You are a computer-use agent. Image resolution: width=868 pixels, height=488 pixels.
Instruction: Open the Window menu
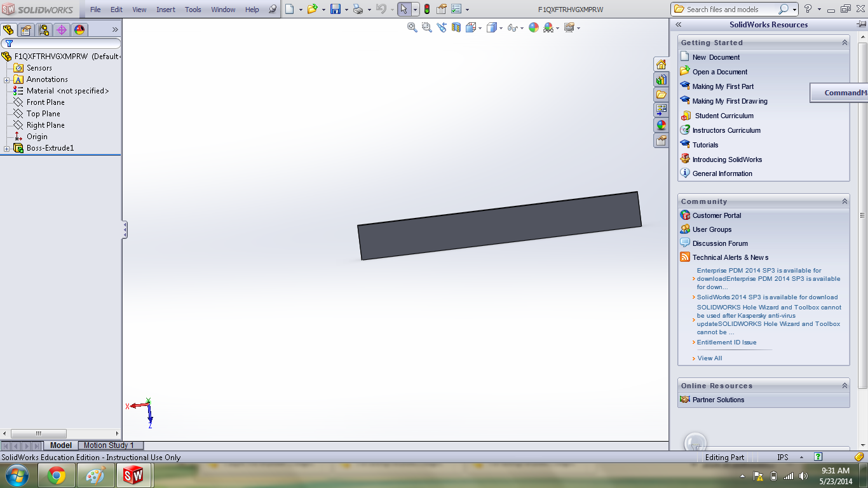coord(223,10)
